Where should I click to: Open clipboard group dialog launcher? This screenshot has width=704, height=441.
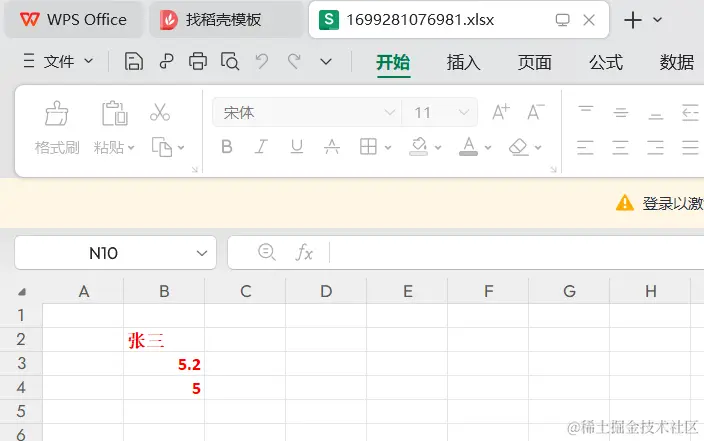coord(195,169)
